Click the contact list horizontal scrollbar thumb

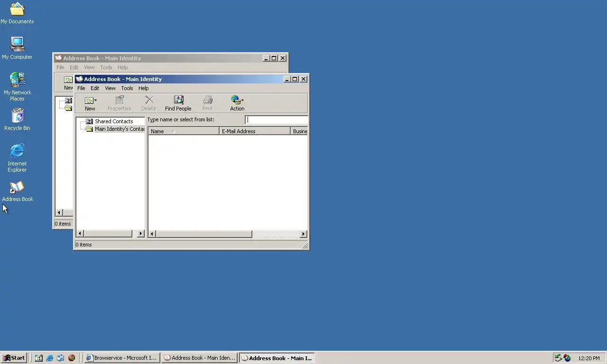204,234
